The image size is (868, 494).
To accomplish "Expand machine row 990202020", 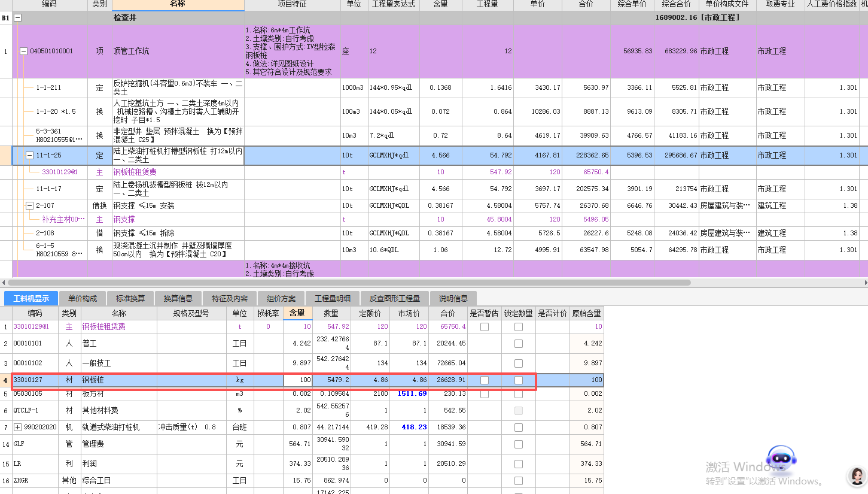I will (x=17, y=428).
